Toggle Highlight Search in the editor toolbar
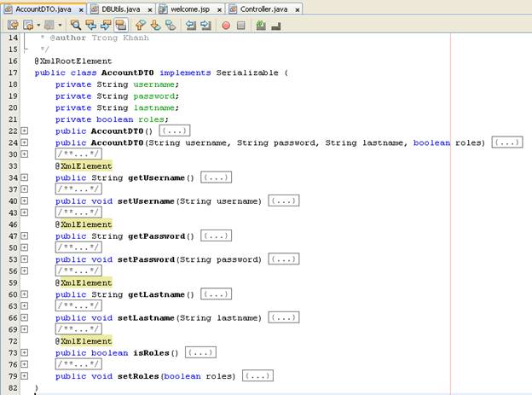Image resolution: width=532 pixels, height=395 pixels. [121, 25]
